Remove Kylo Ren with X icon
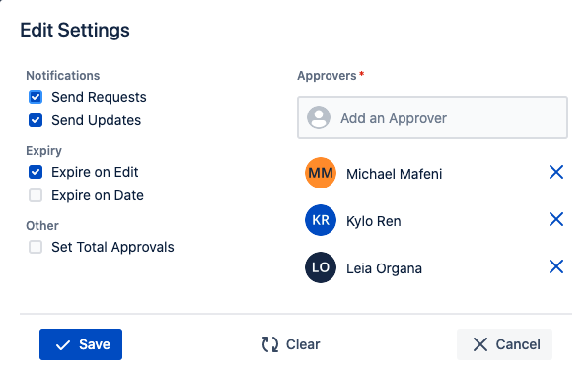Screen dimensions: 588x377 556,219
